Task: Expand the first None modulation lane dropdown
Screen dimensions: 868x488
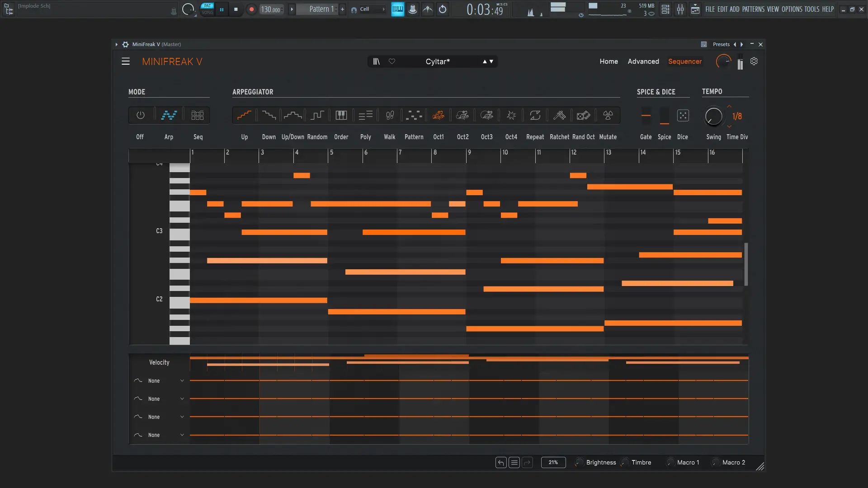Action: tap(182, 381)
